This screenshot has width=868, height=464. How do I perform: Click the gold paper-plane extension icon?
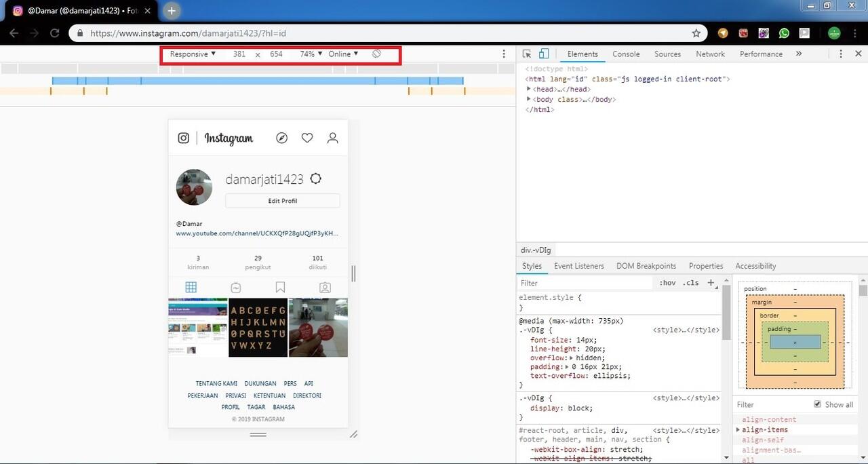pos(724,33)
